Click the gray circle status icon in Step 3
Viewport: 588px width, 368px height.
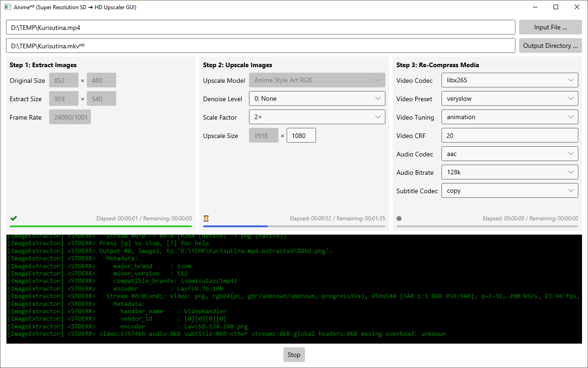[399, 218]
